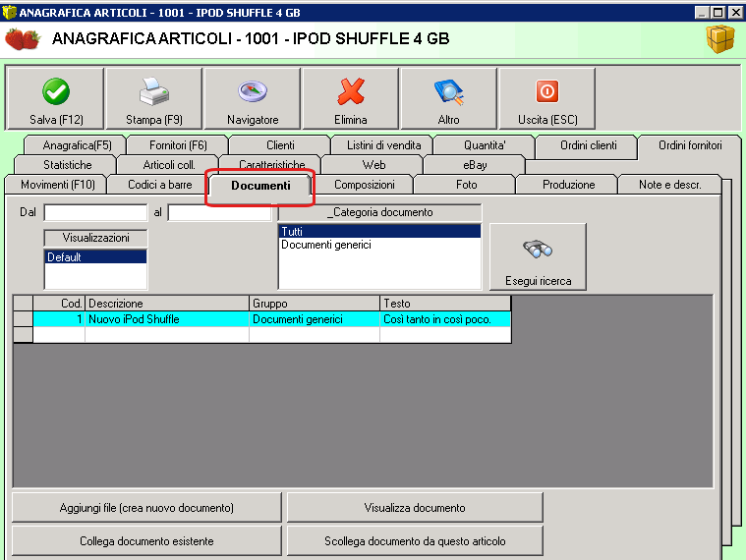Open the Caratteristiche tab
The image size is (746, 560).
271,164
